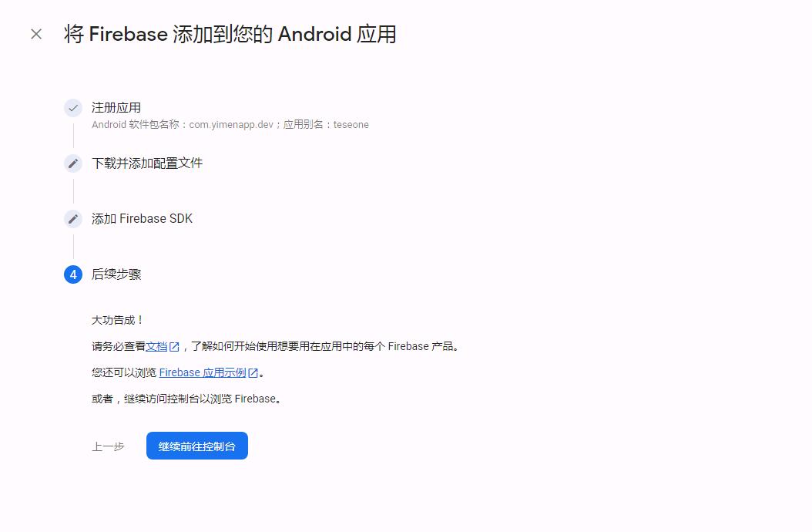
Task: Expand the 下载并添加配置文件 step
Action: tap(147, 163)
